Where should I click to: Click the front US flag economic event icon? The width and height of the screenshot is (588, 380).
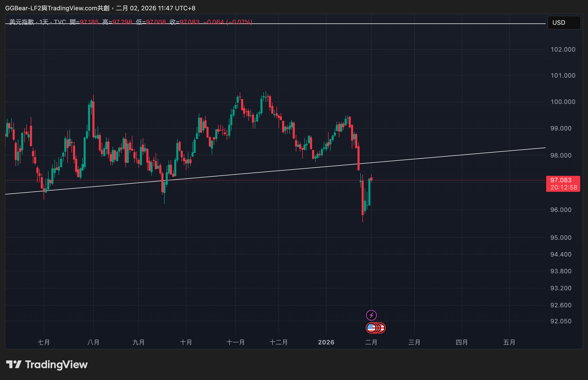pos(371,328)
